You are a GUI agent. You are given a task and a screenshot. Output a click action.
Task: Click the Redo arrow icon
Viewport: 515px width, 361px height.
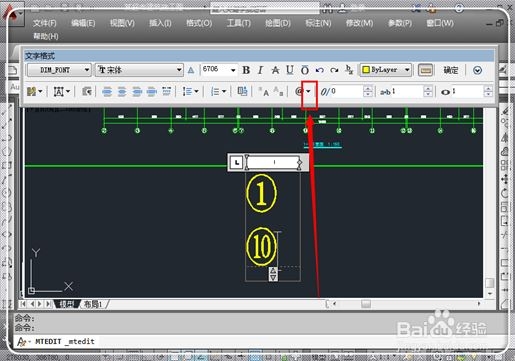pos(334,70)
